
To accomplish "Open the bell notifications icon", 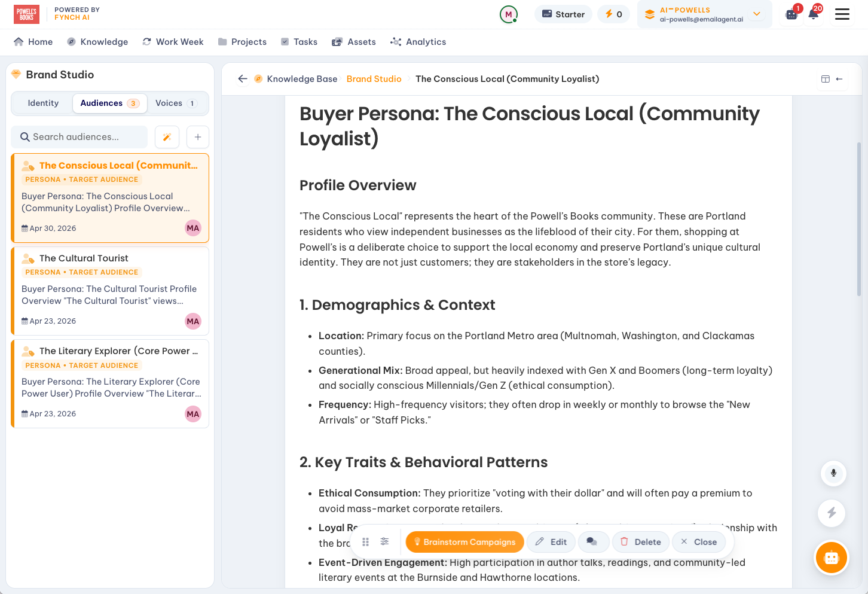I will [813, 14].
